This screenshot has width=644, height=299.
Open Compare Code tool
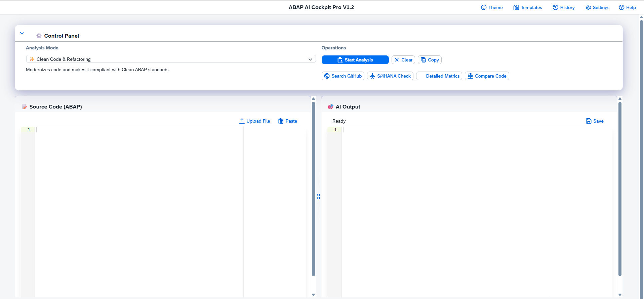pyautogui.click(x=487, y=76)
